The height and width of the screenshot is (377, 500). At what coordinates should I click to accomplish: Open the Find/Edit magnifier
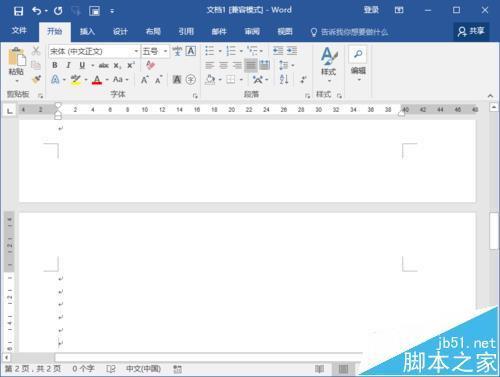tap(358, 54)
